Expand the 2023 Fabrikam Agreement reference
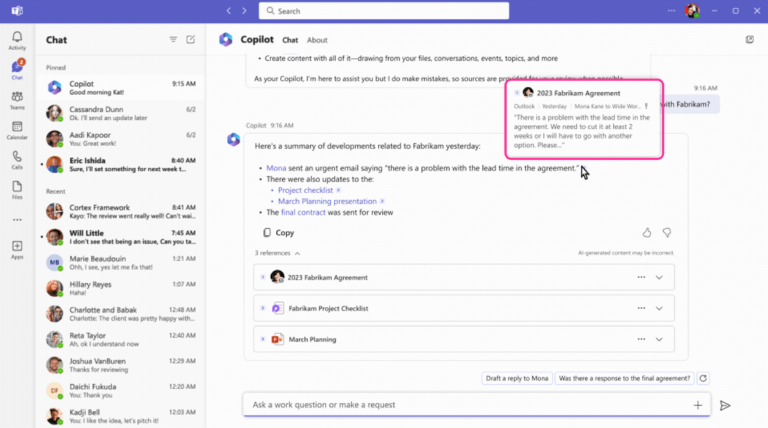 tap(659, 278)
